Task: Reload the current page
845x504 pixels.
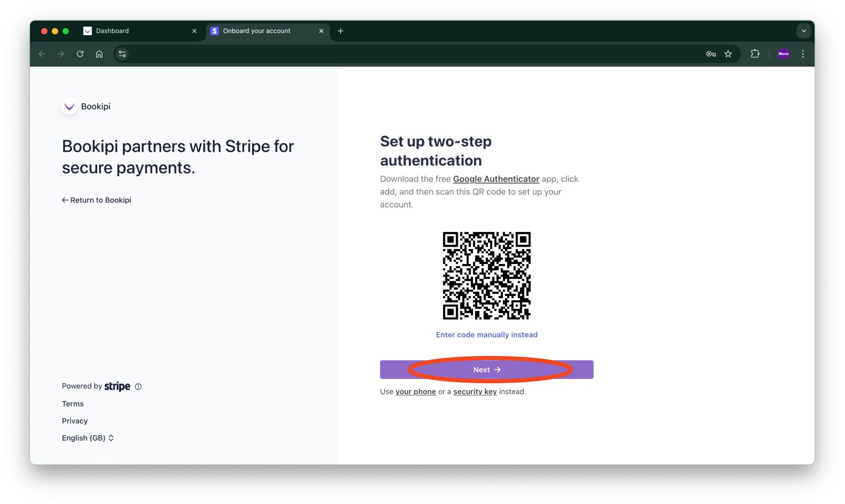Action: (80, 54)
